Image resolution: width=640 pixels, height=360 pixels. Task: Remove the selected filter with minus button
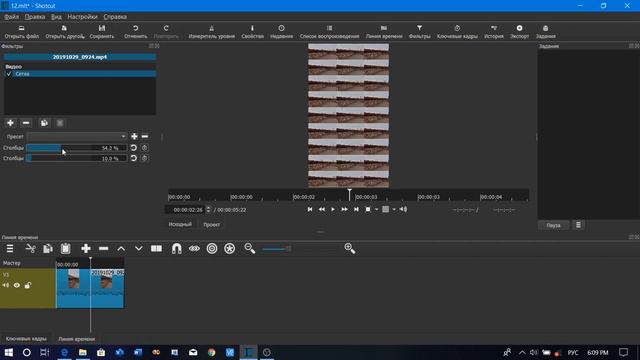pyautogui.click(x=26, y=123)
